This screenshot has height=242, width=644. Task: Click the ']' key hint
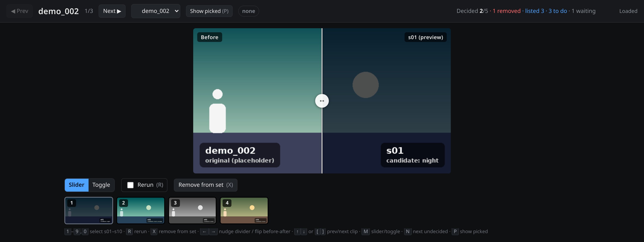click(x=323, y=232)
